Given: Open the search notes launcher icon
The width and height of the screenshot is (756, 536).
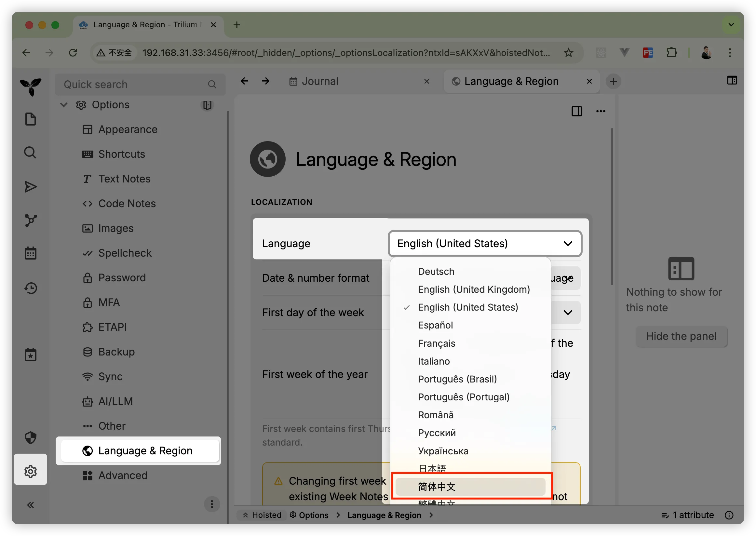Looking at the screenshot, I should [x=30, y=153].
